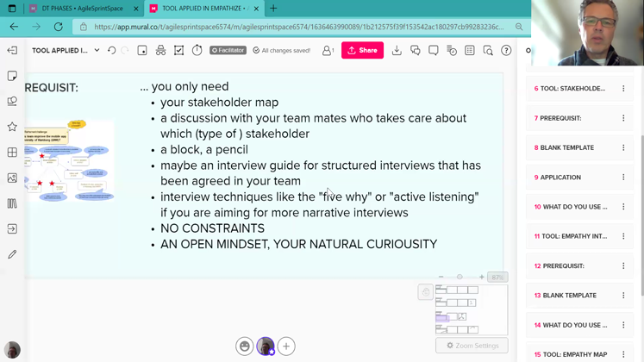Screen dimensions: 644x362
Task: Open the sticky note tool in left sidebar
Action: pyautogui.click(x=12, y=76)
